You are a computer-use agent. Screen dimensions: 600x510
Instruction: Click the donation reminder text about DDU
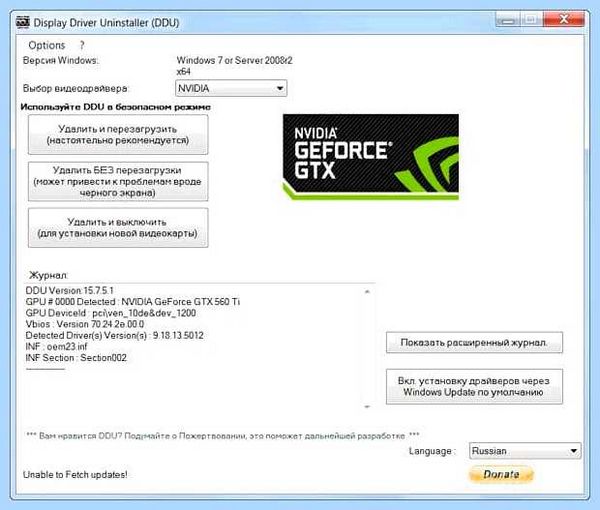223,435
